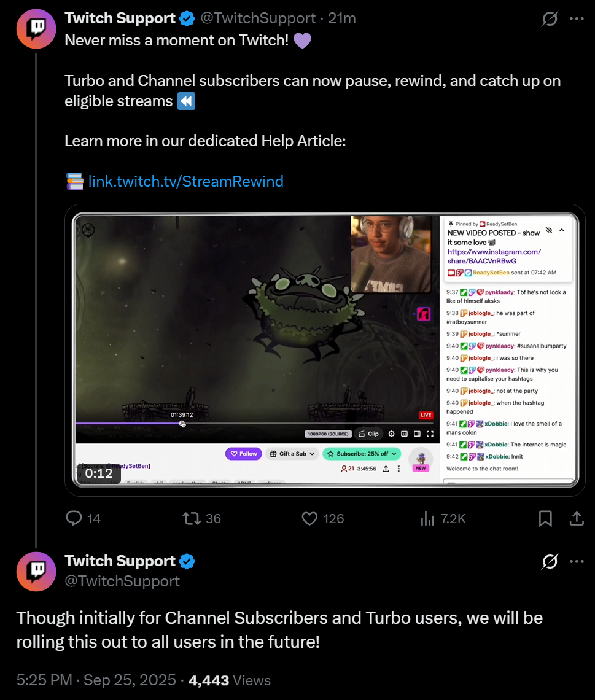Open Twitch Support profile avatar on first post

click(x=36, y=29)
